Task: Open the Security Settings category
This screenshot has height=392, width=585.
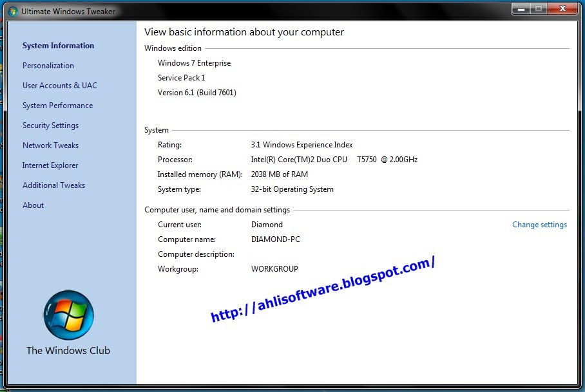Action: tap(50, 125)
